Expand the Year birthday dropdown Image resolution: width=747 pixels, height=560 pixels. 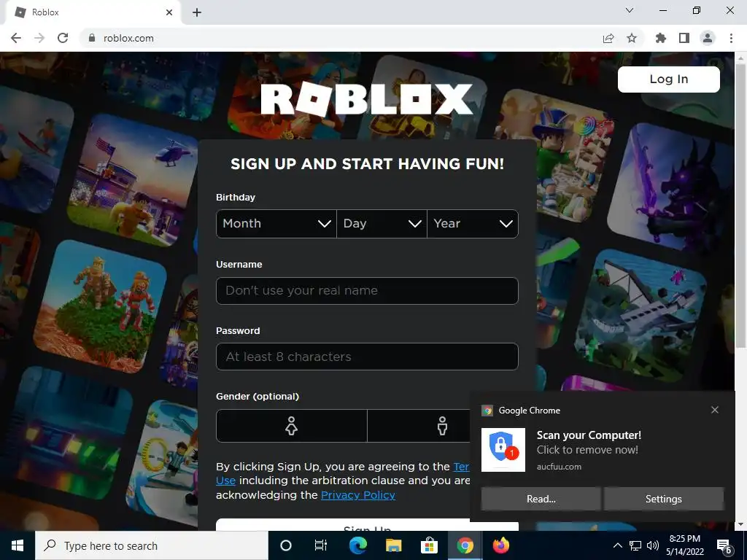point(473,224)
